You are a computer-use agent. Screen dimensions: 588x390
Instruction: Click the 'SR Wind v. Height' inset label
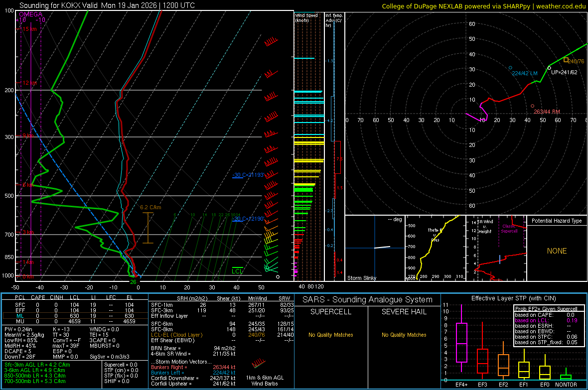(x=485, y=227)
